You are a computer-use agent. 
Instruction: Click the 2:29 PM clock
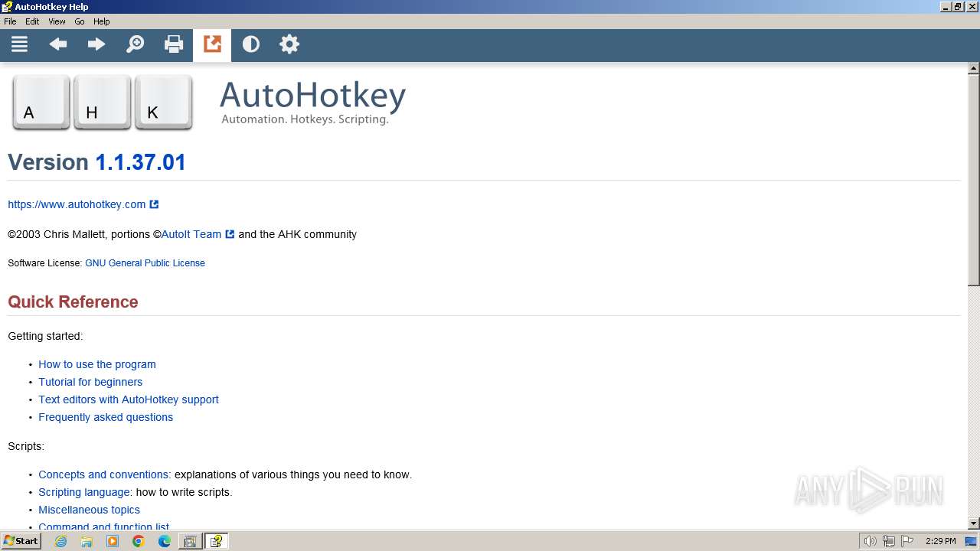[x=940, y=541]
